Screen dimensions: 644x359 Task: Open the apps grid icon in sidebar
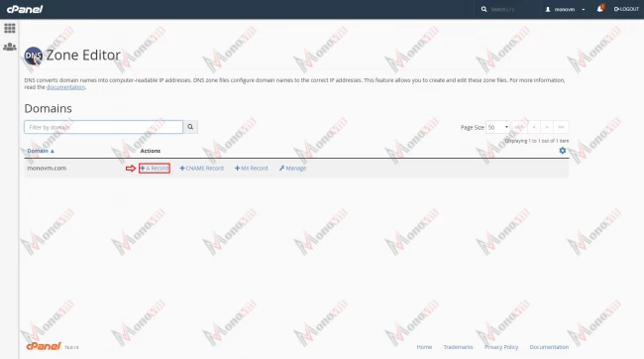pyautogui.click(x=10, y=28)
